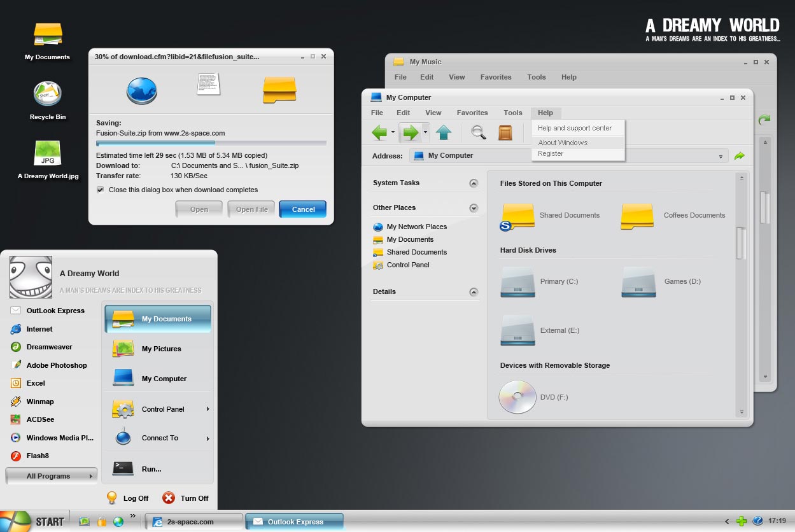Open My Pictures in the Start menu
The width and height of the screenshot is (795, 532).
[157, 349]
